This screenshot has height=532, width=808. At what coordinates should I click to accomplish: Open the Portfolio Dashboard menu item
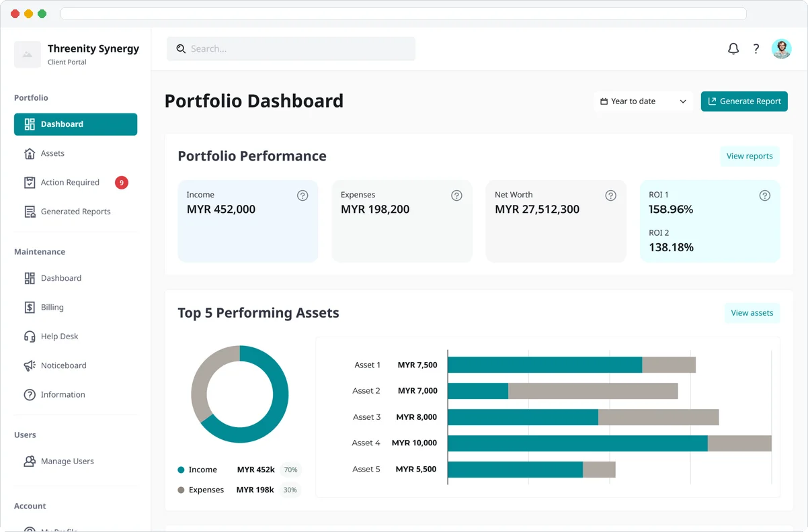tap(75, 124)
